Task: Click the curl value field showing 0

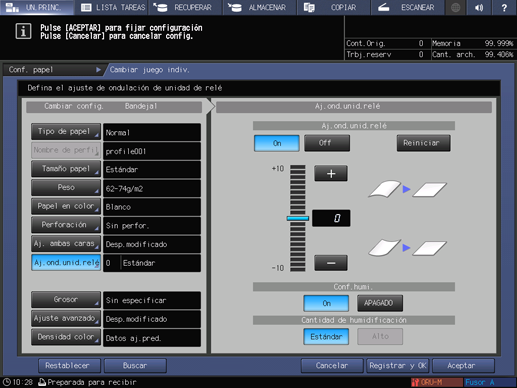Action: click(331, 218)
